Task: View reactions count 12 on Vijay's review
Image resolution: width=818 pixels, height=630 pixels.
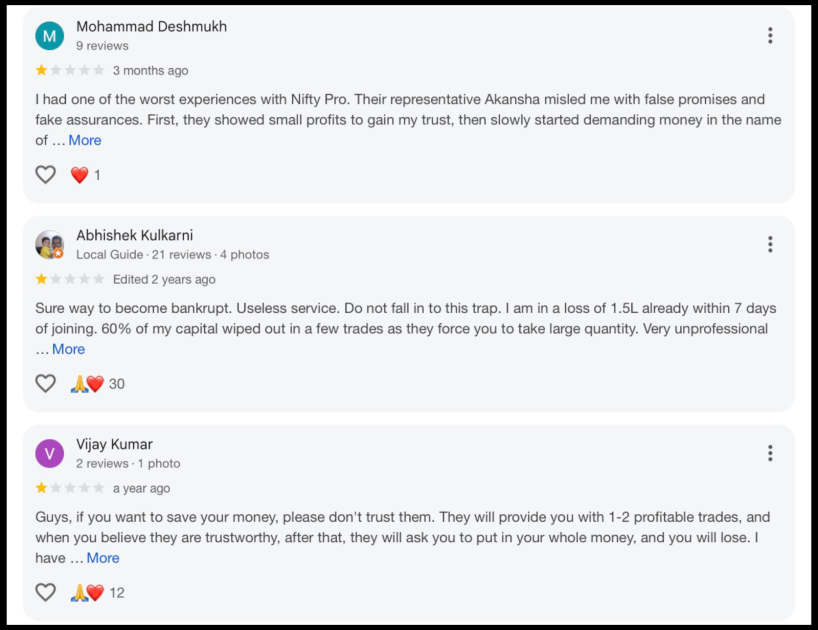Action: 116,592
